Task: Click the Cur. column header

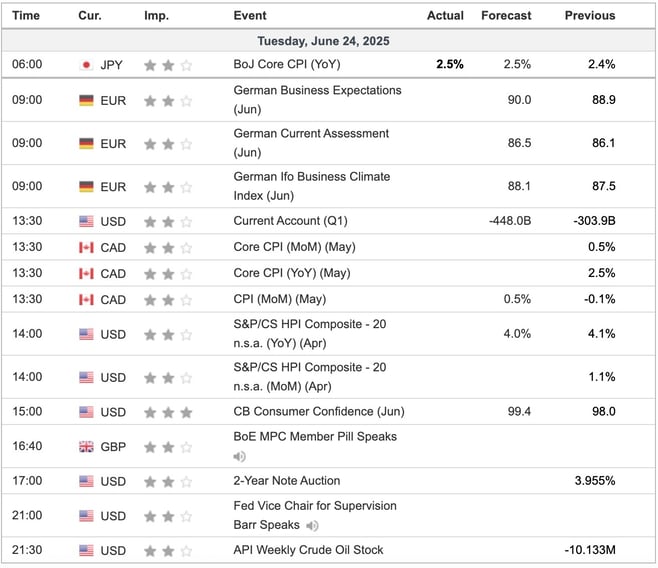Action: [x=90, y=16]
